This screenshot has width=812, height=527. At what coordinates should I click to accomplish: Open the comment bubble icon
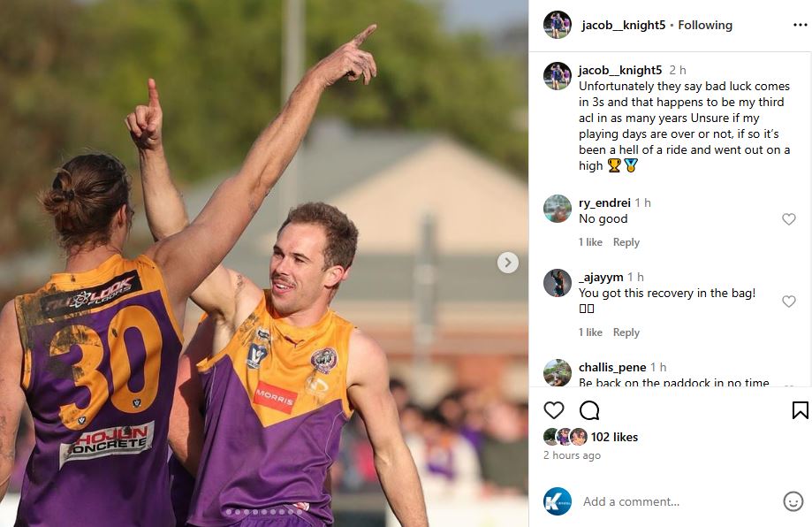589,410
